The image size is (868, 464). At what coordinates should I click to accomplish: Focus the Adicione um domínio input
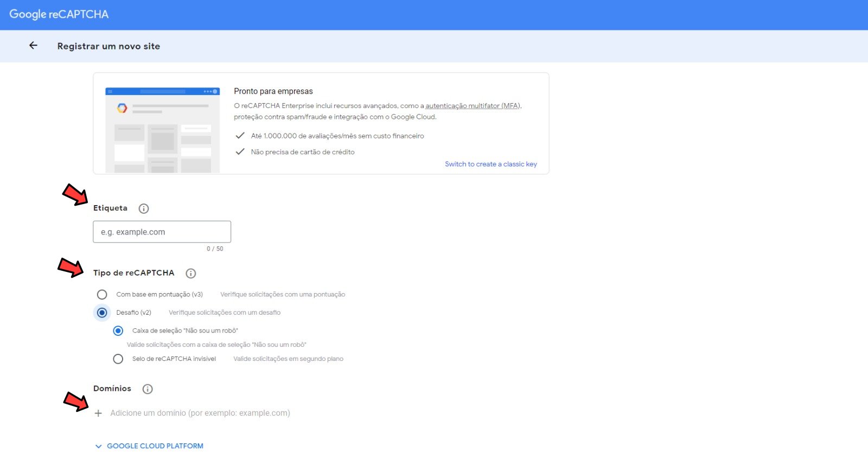coord(200,413)
